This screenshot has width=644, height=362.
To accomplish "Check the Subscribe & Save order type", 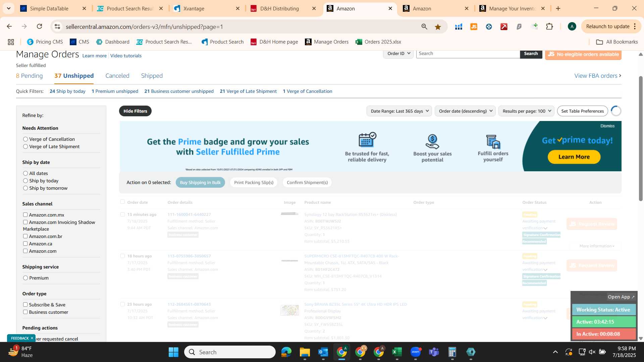I will pyautogui.click(x=25, y=304).
